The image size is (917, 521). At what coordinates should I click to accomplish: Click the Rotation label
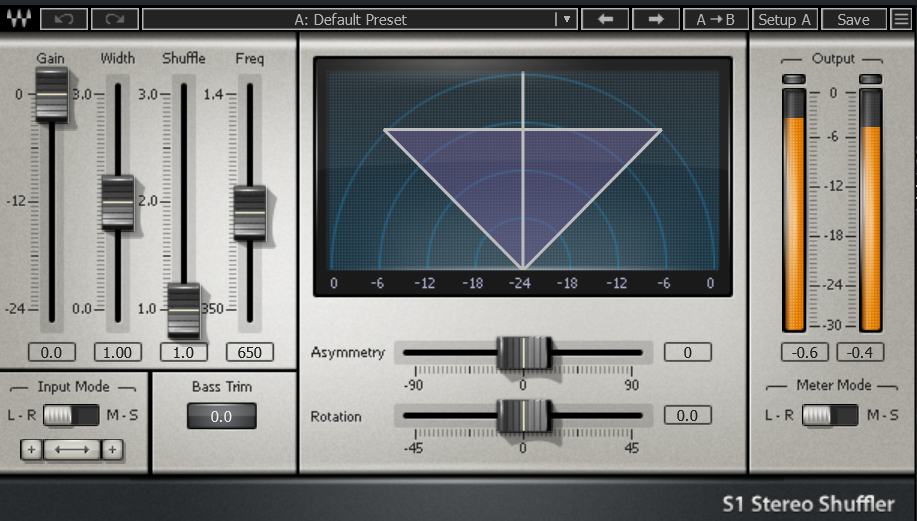336,416
